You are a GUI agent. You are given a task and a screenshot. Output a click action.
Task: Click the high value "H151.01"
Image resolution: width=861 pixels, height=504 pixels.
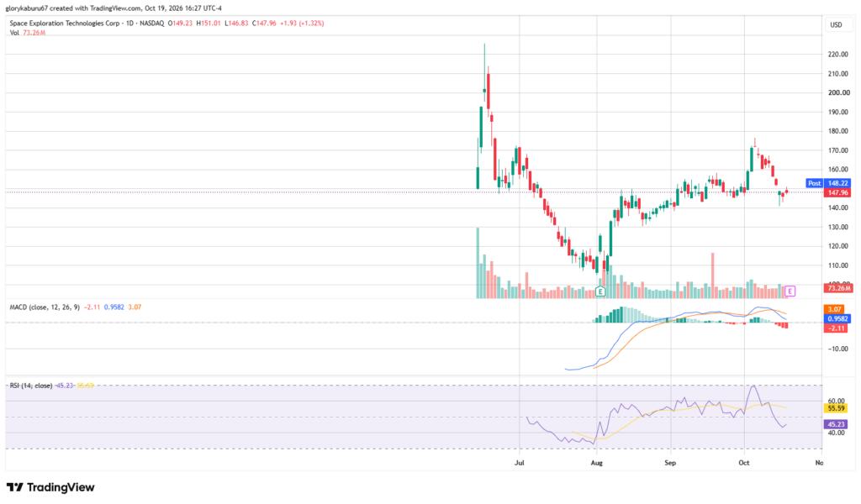point(209,24)
